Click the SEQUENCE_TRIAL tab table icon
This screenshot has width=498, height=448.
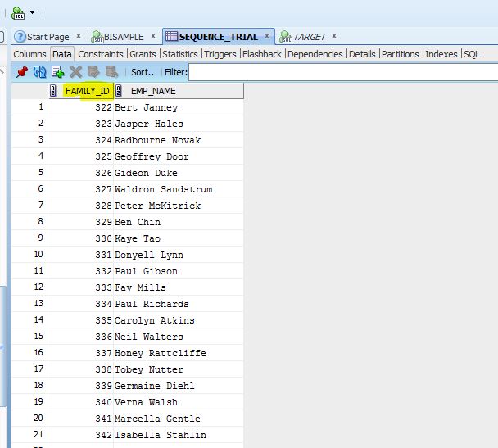[171, 36]
